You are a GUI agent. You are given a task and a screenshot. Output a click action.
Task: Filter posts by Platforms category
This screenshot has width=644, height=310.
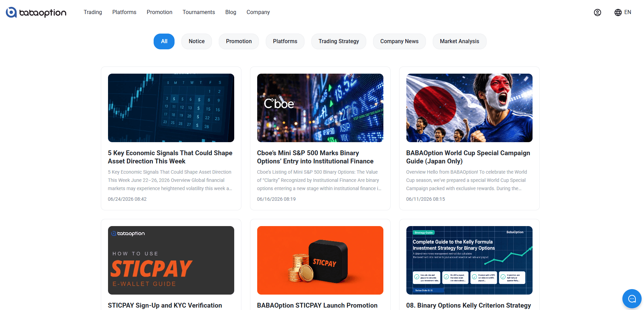click(x=285, y=41)
